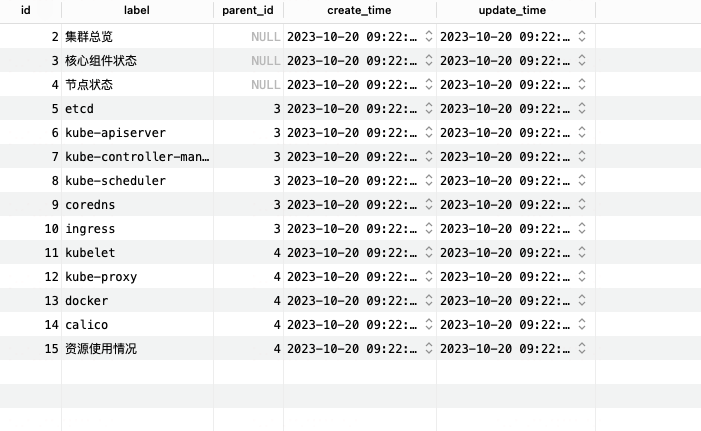
Task: Select the kube-proxy label cell
Action: [x=137, y=276]
